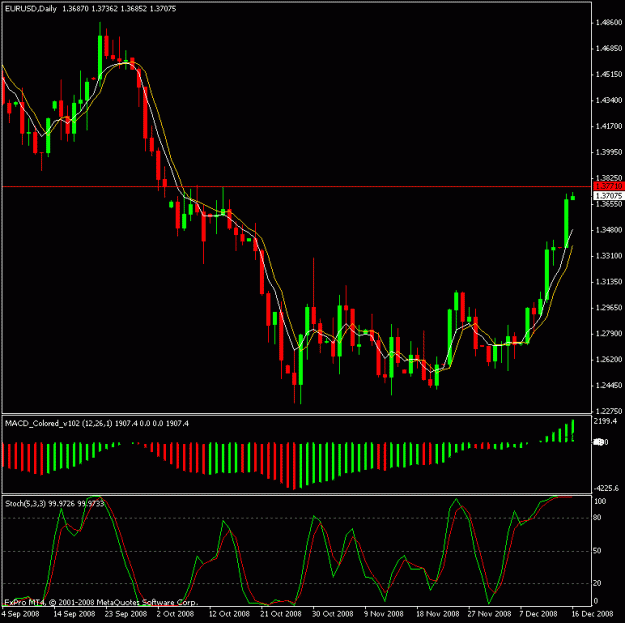
Task: Select the 50 level on Stochastic scale
Action: tap(597, 551)
